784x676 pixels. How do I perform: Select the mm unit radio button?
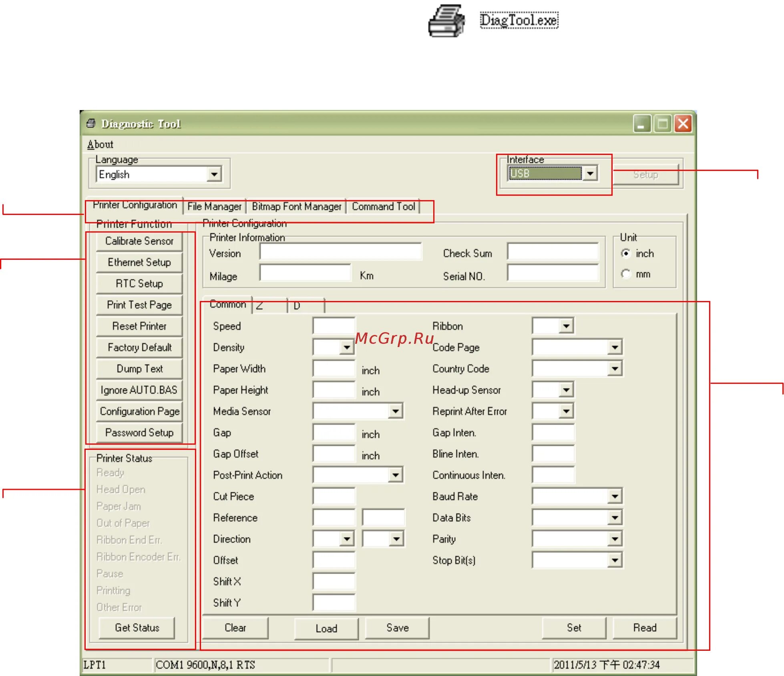(625, 274)
